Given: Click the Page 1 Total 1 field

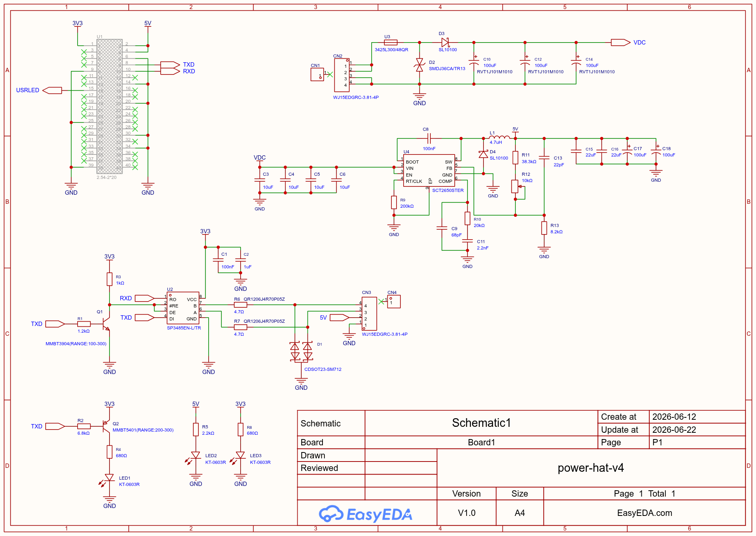Looking at the screenshot, I should click(x=645, y=493).
